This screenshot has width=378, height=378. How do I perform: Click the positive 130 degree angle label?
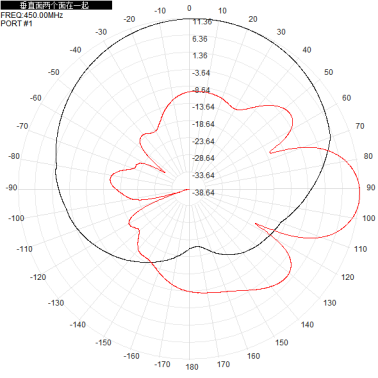[x=329, y=303]
